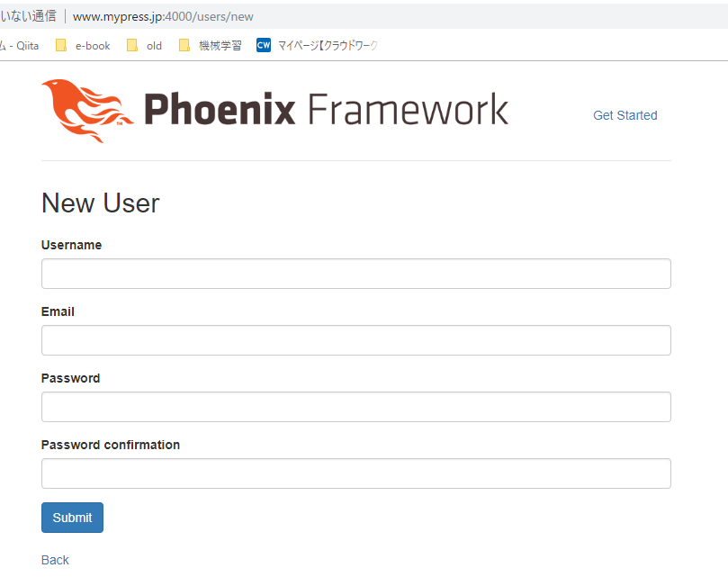The height and width of the screenshot is (586, 728).
Task: Click the Username label
Action: pos(71,245)
